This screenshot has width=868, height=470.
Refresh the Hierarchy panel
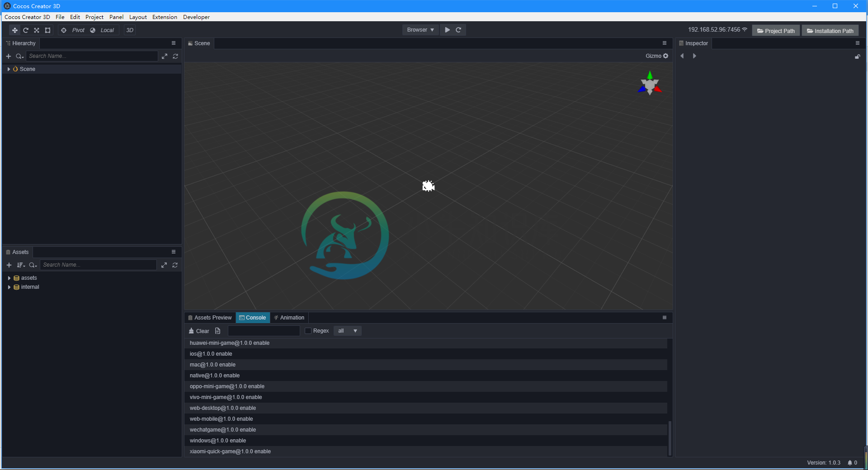point(175,56)
